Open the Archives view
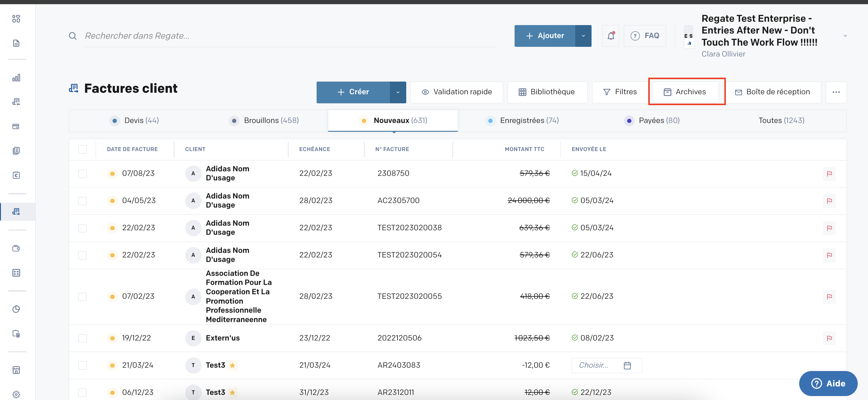Viewport: 868px width, 400px height. (x=685, y=92)
